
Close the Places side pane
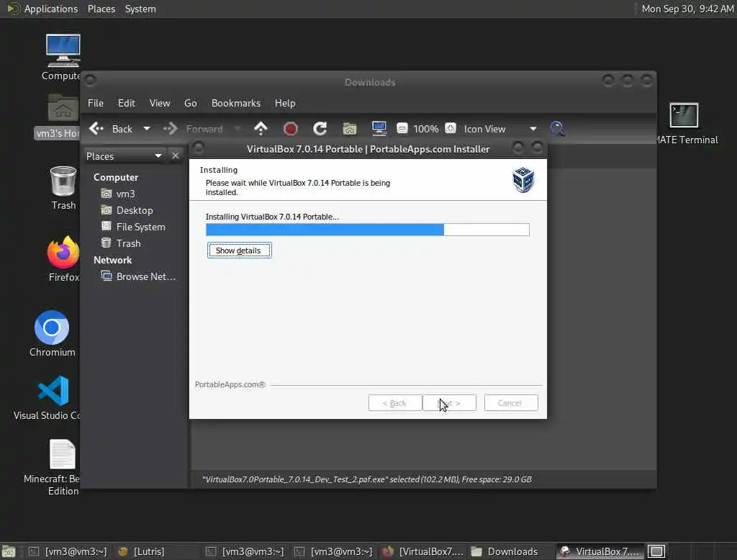(x=176, y=156)
